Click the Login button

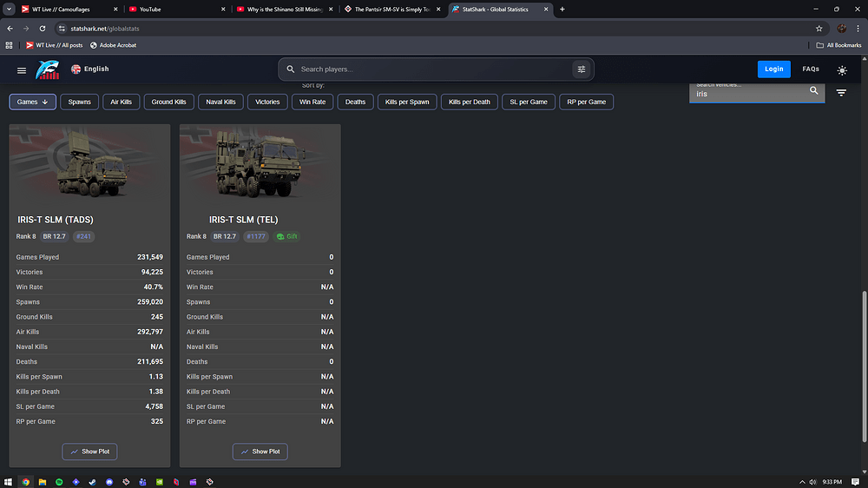(774, 69)
